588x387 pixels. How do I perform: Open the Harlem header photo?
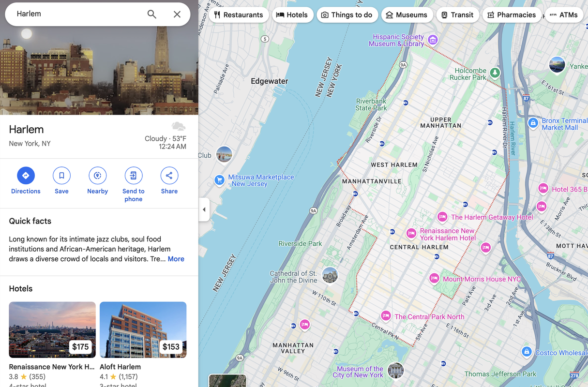pyautogui.click(x=99, y=70)
